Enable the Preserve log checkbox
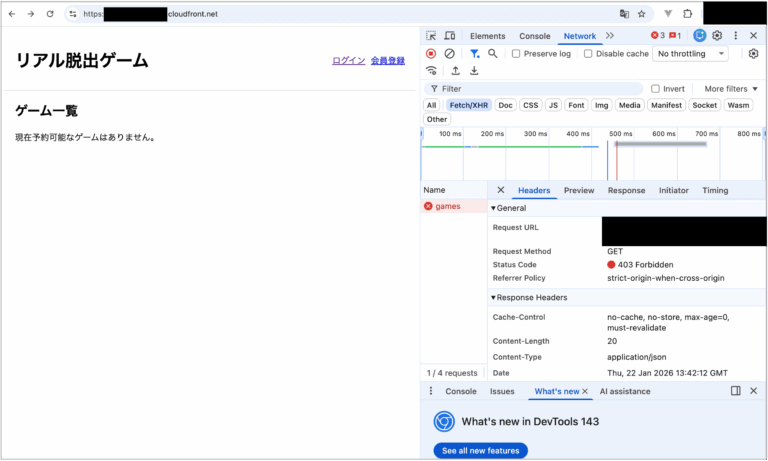Viewport: 768px width, 461px height. click(x=516, y=54)
